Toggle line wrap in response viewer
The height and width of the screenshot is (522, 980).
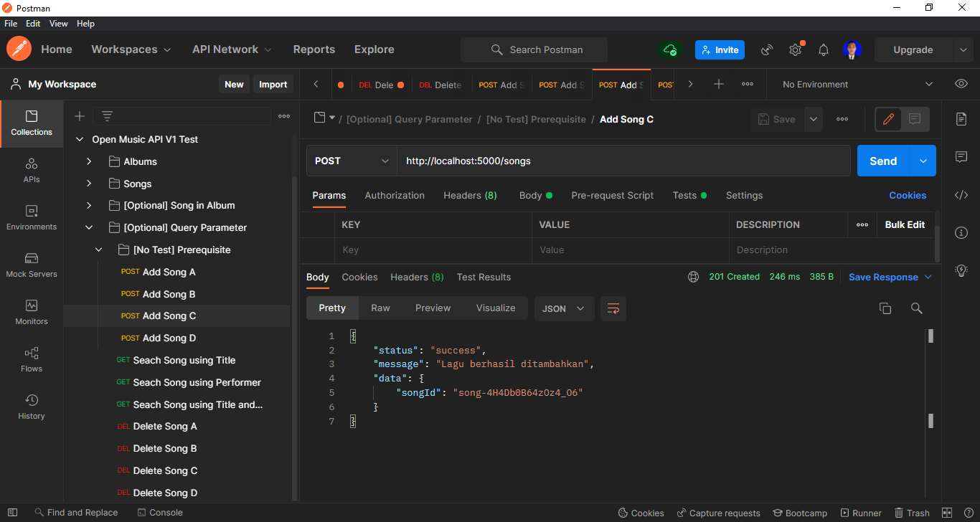[x=613, y=308]
